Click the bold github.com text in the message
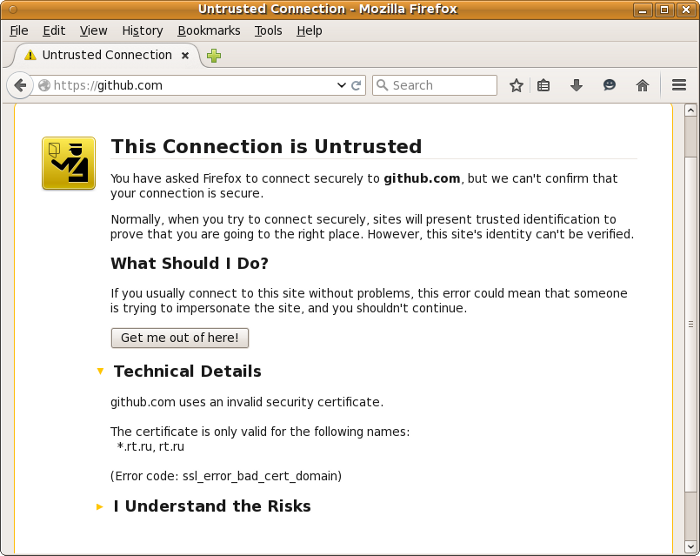Viewport: 700px width, 556px height. click(x=422, y=179)
